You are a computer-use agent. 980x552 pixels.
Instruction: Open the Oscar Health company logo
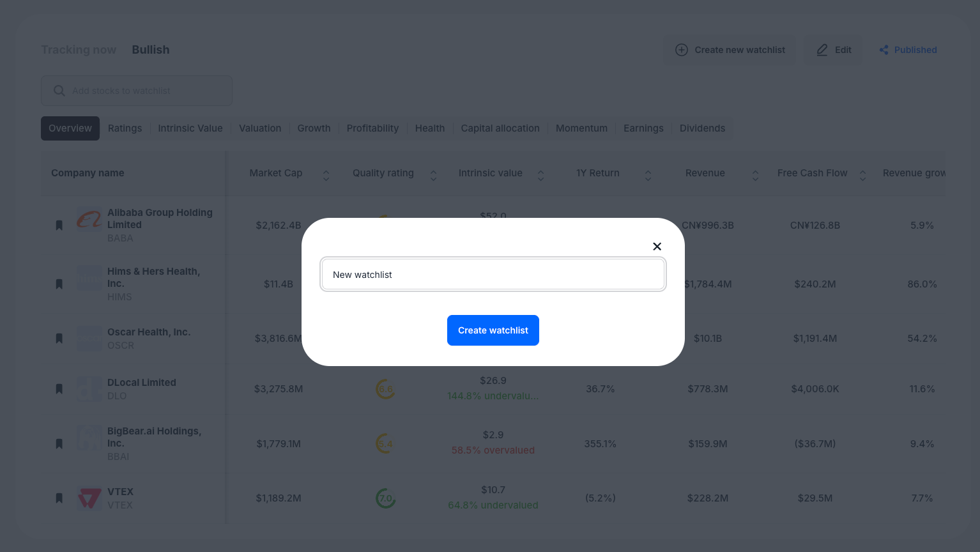click(x=89, y=339)
